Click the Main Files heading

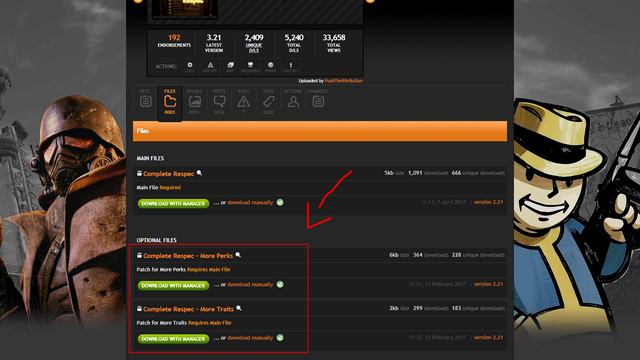(x=150, y=158)
